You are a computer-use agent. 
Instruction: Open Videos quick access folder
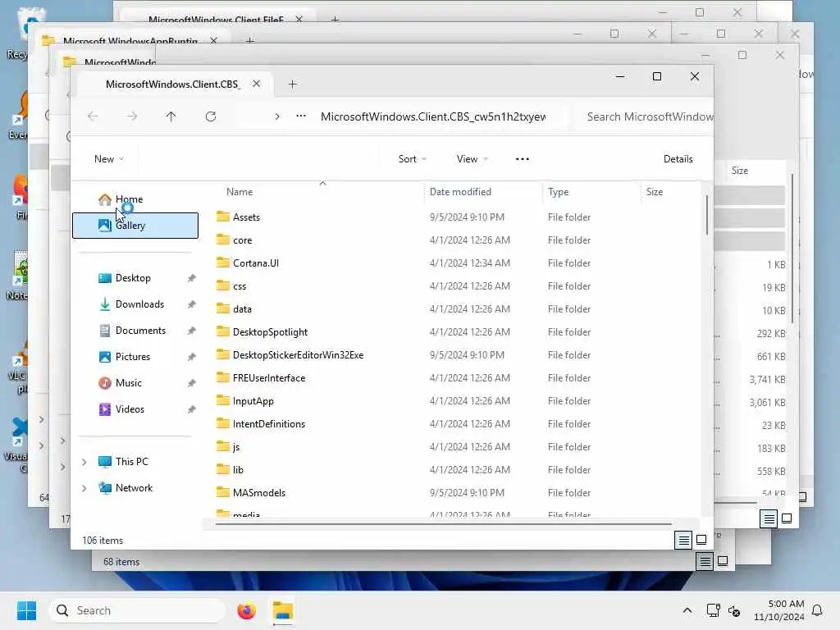point(130,409)
